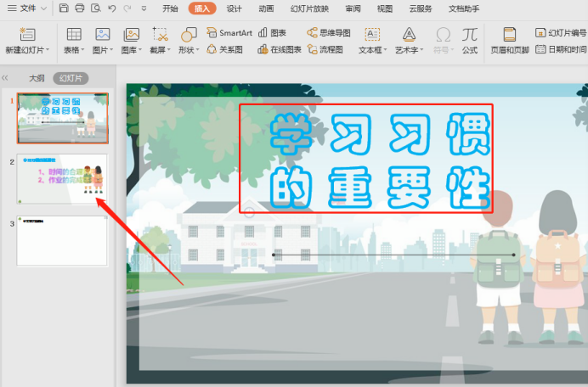Click the 文本框 text box icon
The width and height of the screenshot is (588, 387).
point(372,35)
